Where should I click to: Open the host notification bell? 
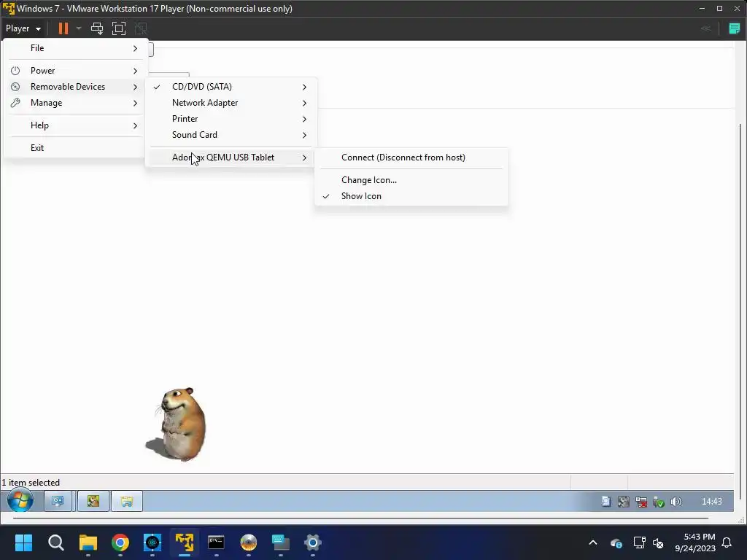pyautogui.click(x=727, y=542)
